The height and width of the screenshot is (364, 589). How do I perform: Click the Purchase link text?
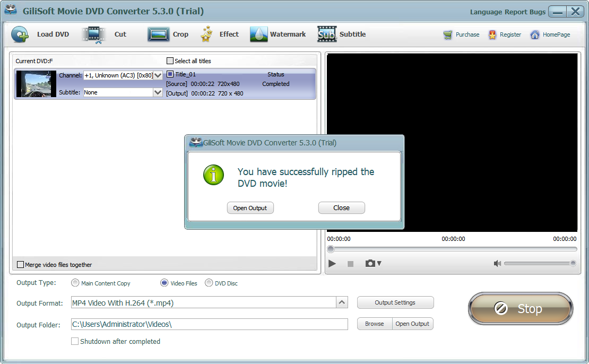pyautogui.click(x=467, y=34)
